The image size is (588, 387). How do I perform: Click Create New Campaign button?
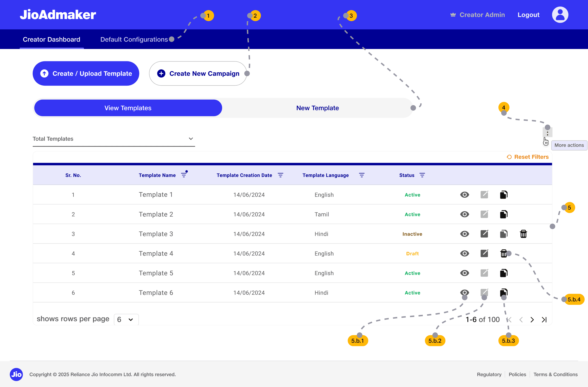(x=198, y=74)
